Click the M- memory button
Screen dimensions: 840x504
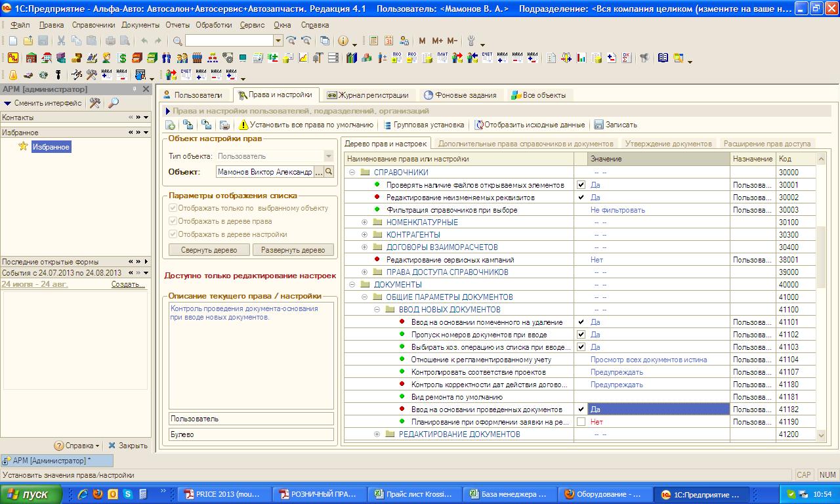(452, 41)
